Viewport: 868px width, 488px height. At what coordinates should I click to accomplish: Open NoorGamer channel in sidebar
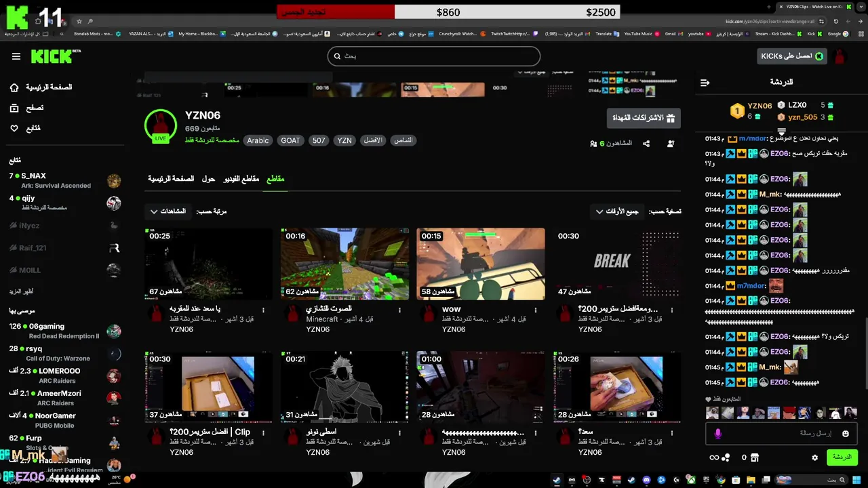click(64, 420)
